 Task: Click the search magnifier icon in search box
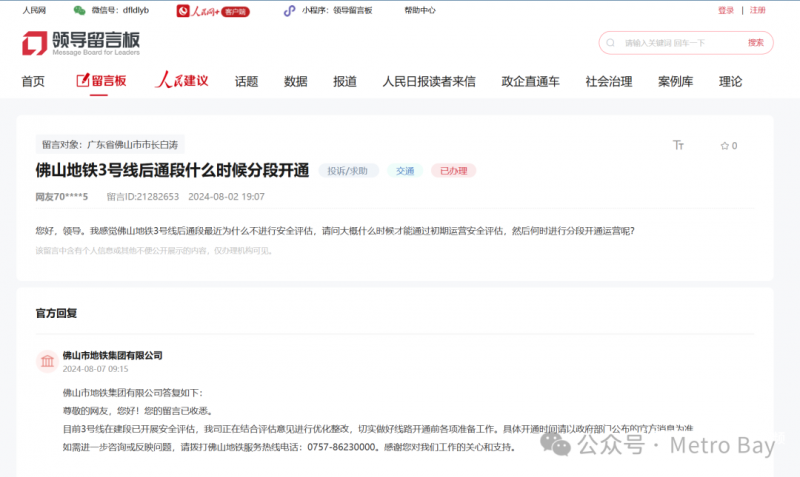pos(612,43)
